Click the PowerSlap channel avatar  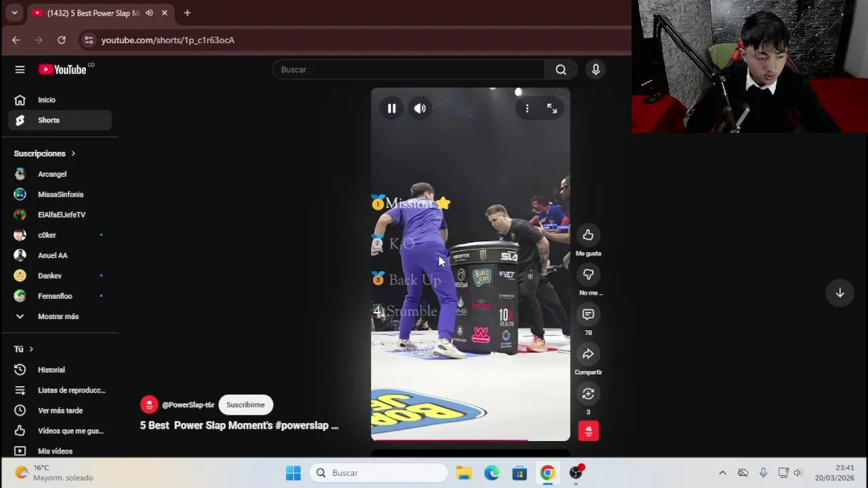[x=149, y=405]
